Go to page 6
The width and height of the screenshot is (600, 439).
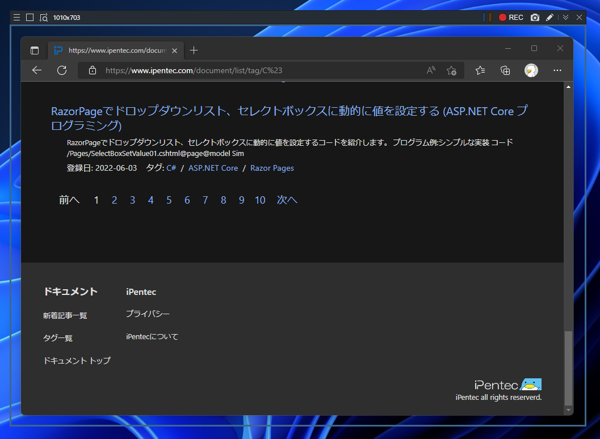pos(187,200)
